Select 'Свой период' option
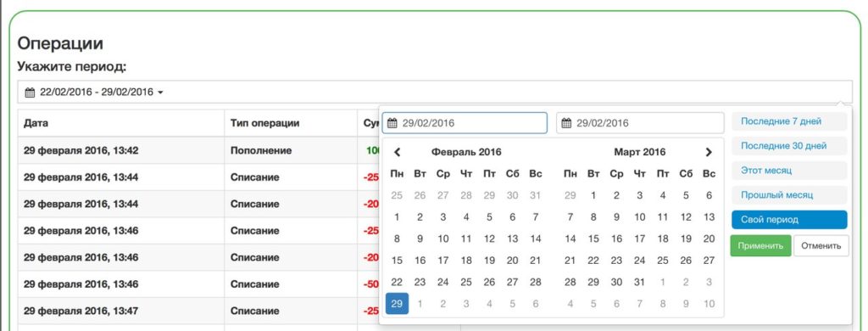The height and width of the screenshot is (331, 868). click(789, 220)
